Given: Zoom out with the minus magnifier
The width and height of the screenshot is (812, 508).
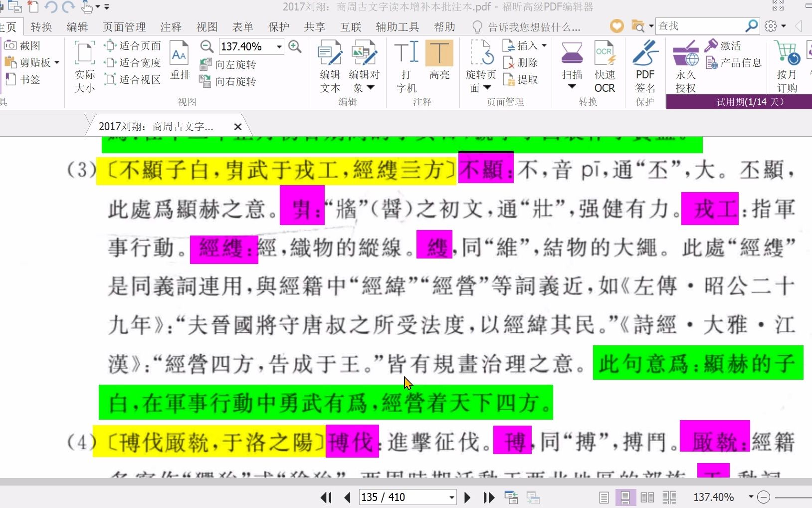Looking at the screenshot, I should click(x=207, y=46).
